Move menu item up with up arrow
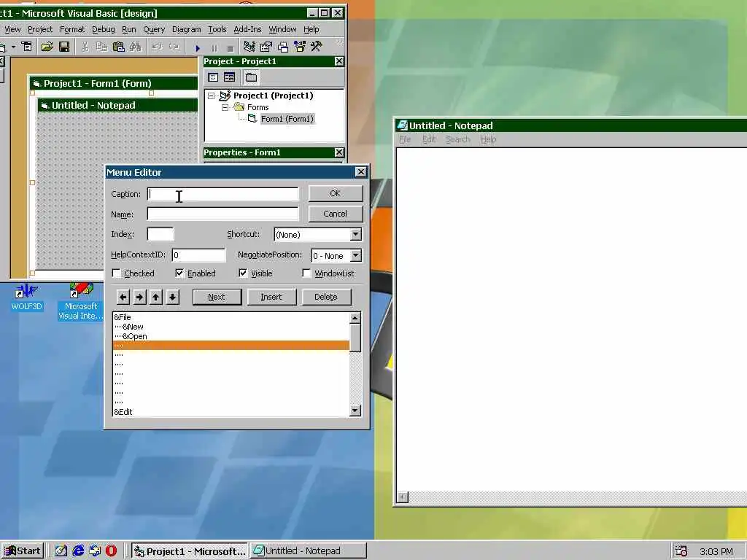 click(156, 297)
